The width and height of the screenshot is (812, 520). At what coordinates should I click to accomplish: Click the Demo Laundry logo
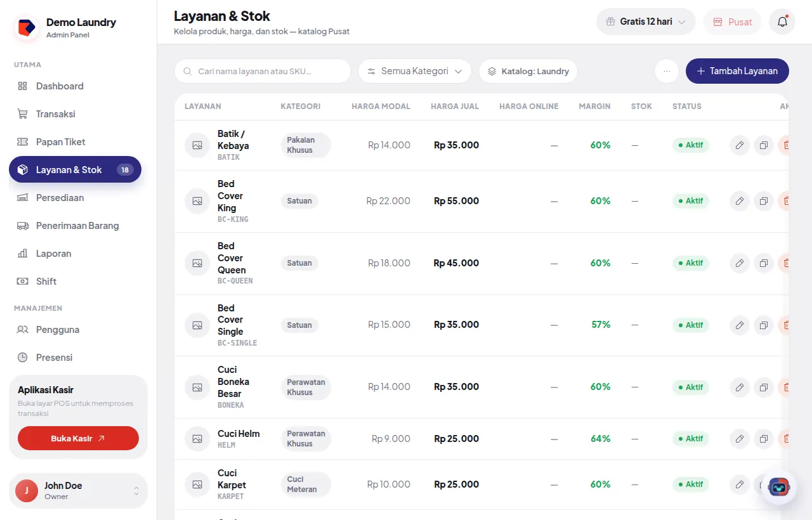pos(27,28)
